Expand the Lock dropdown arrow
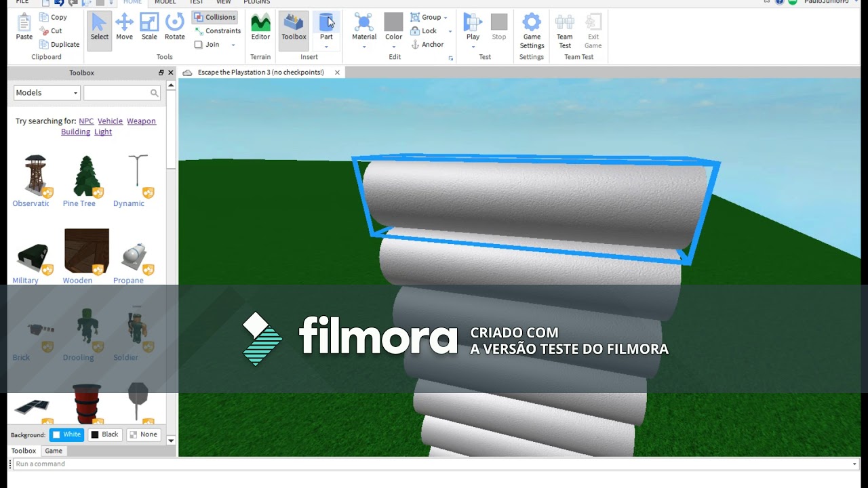 450,31
